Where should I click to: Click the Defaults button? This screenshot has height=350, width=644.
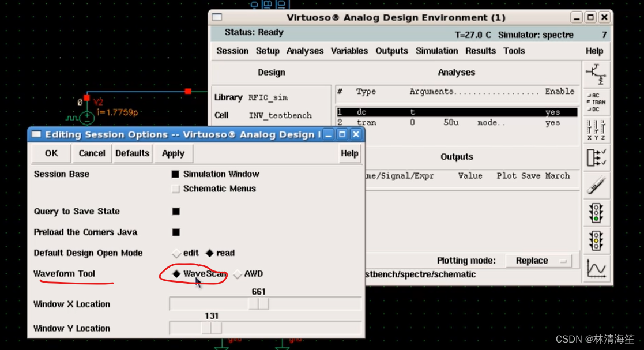(132, 153)
